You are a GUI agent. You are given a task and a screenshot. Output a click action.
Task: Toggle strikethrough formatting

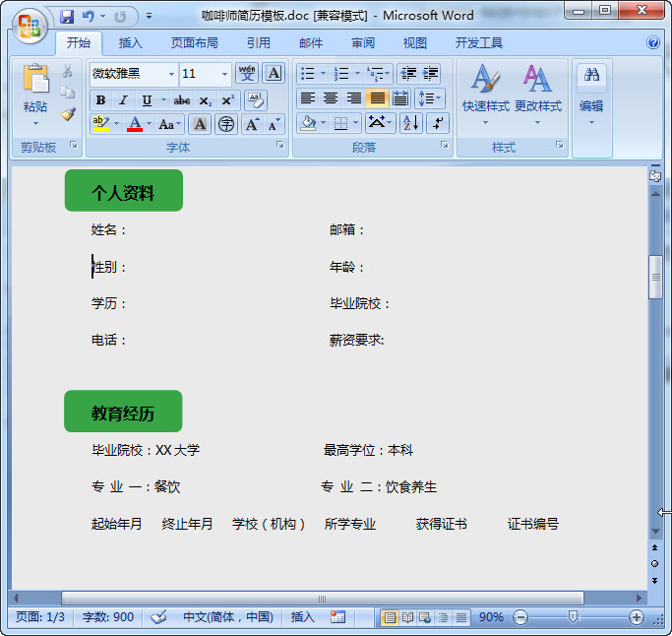pos(182,100)
